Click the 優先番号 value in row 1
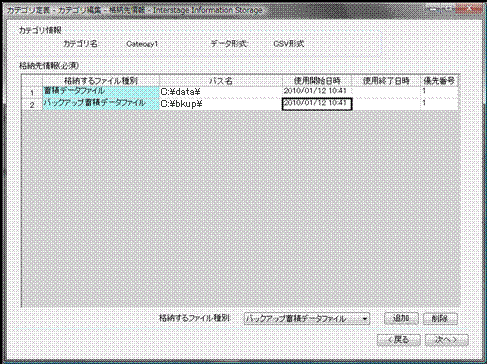The height and width of the screenshot is (364, 487). click(439, 91)
